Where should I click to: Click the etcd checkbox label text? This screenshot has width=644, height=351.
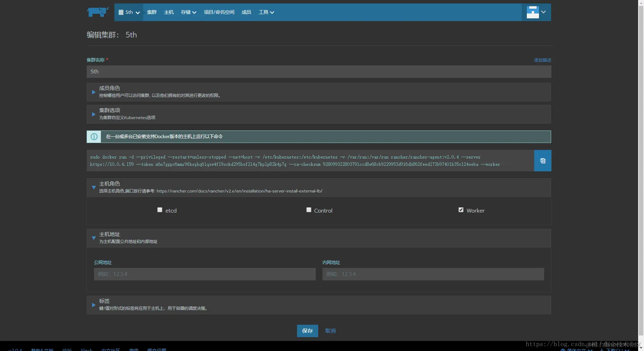click(171, 210)
